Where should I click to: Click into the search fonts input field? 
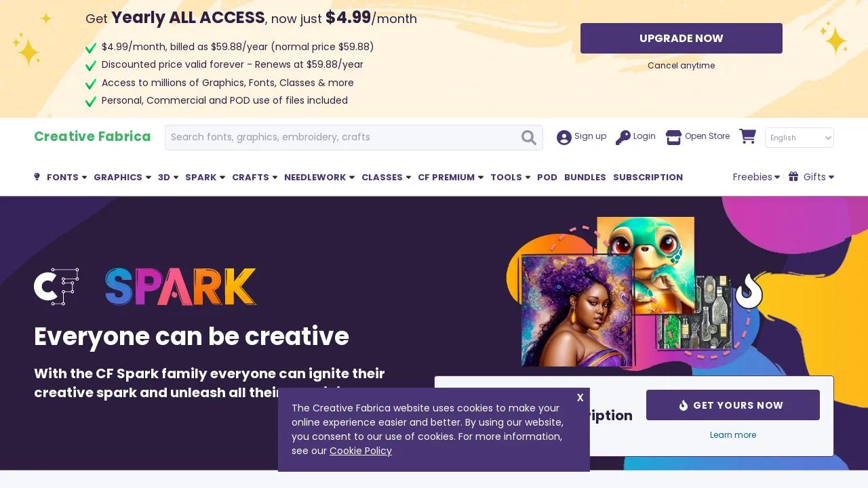[x=342, y=138]
